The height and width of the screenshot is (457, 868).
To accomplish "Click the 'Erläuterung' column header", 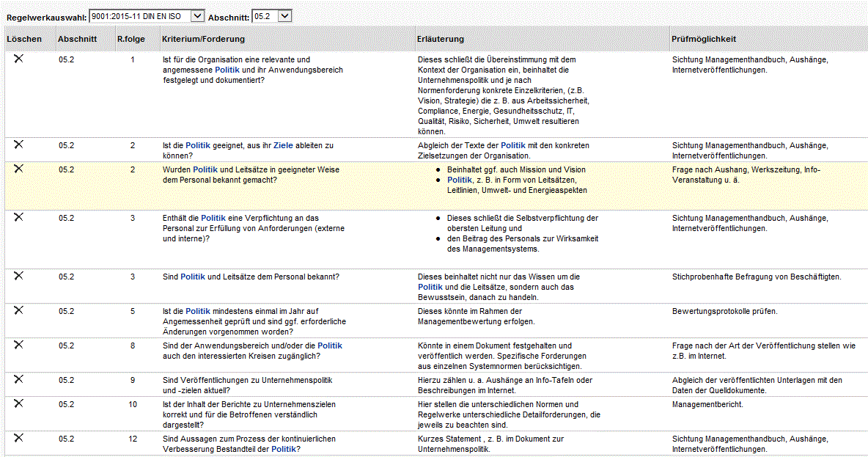I will tap(440, 39).
